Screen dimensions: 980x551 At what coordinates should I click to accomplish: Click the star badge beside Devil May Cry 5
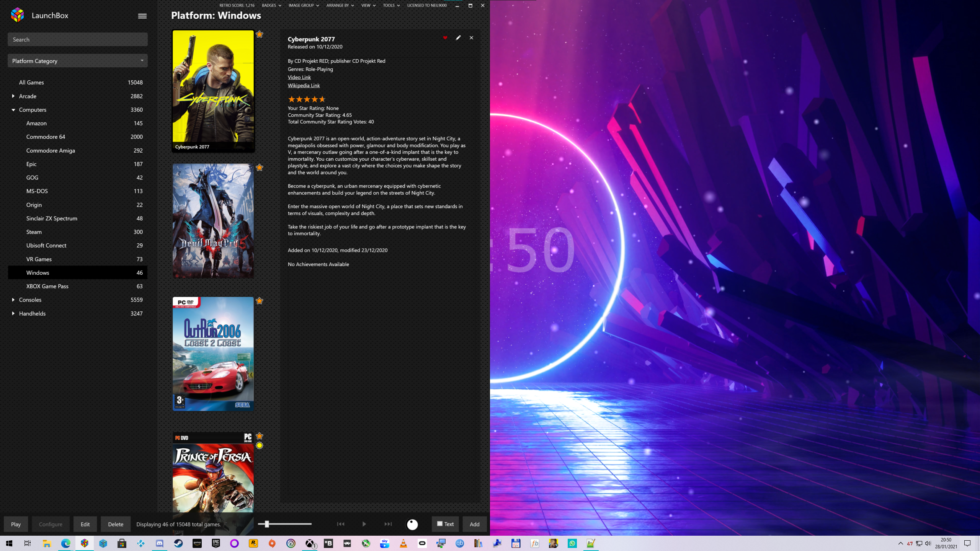point(260,168)
